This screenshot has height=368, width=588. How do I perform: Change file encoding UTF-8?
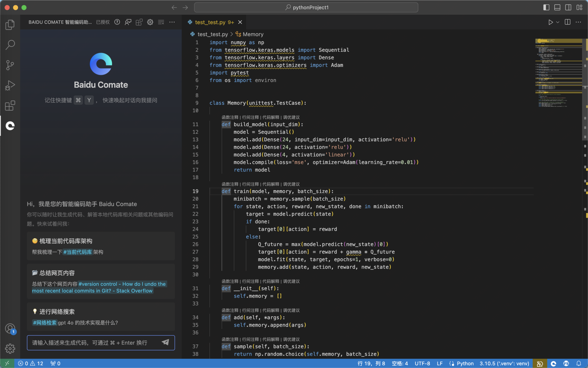point(422,363)
